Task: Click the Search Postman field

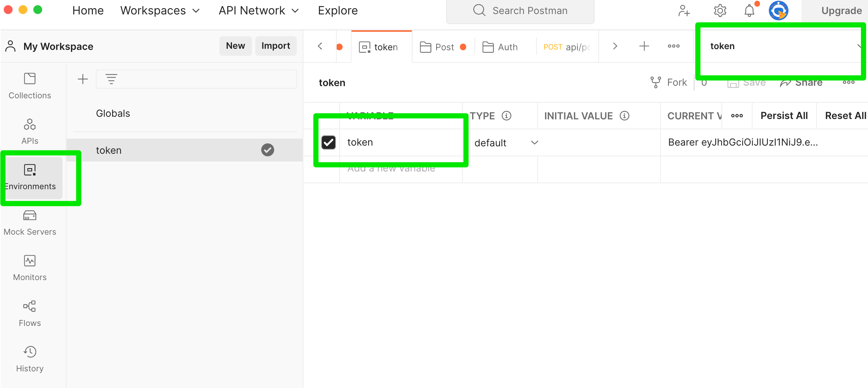Action: (520, 11)
